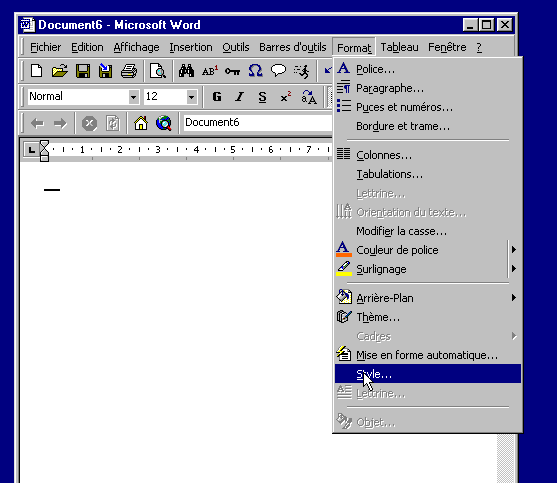Search the Web globe icon
This screenshot has height=483, width=557.
coord(164,123)
